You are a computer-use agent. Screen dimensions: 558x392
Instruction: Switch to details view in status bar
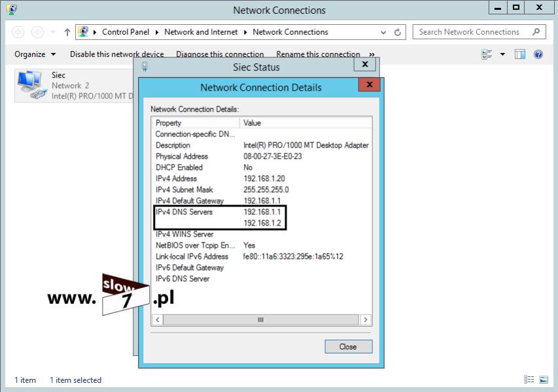tap(529, 380)
